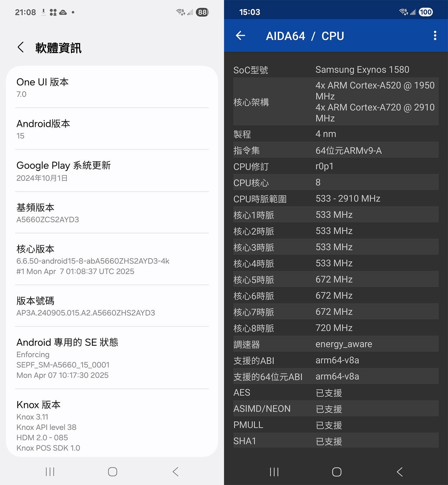Image resolution: width=448 pixels, height=485 pixels.
Task: Select 核心7時脈 row
Action: tap(336, 312)
